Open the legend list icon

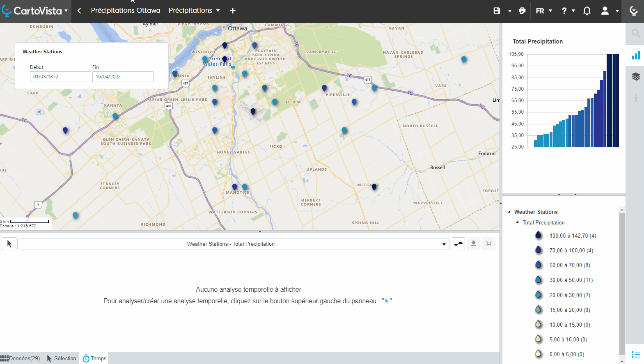click(x=636, y=354)
